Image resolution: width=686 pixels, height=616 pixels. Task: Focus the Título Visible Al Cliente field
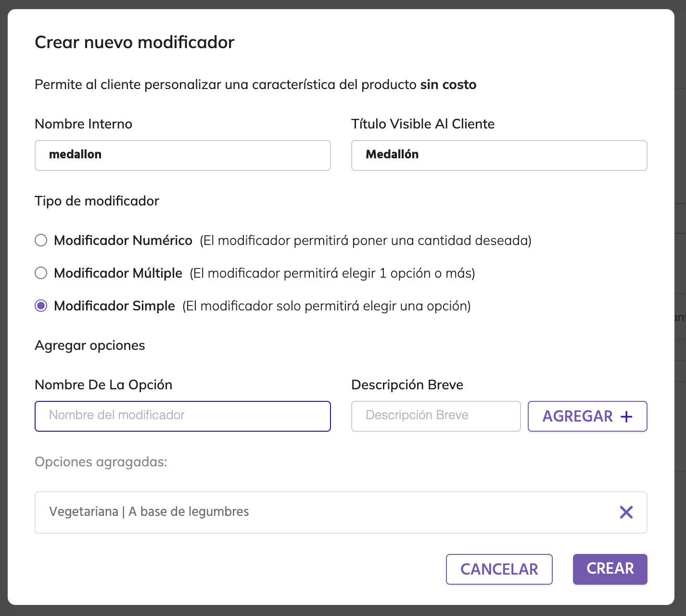pyautogui.click(x=499, y=155)
